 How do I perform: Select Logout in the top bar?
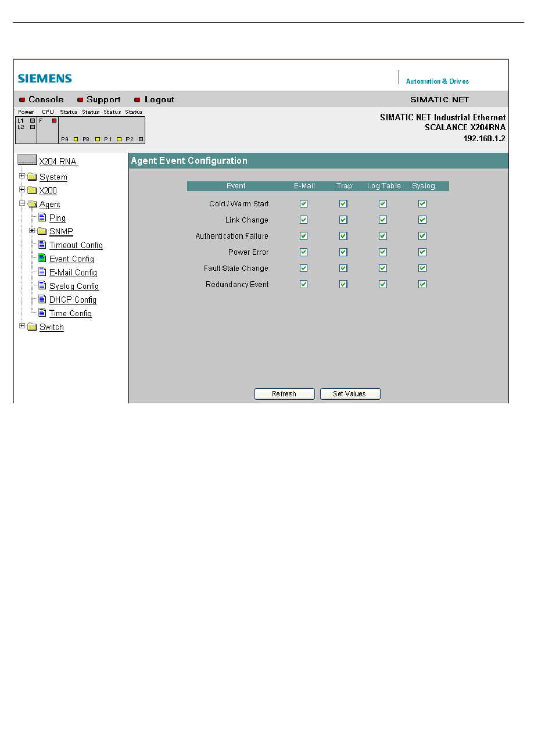pyautogui.click(x=159, y=99)
